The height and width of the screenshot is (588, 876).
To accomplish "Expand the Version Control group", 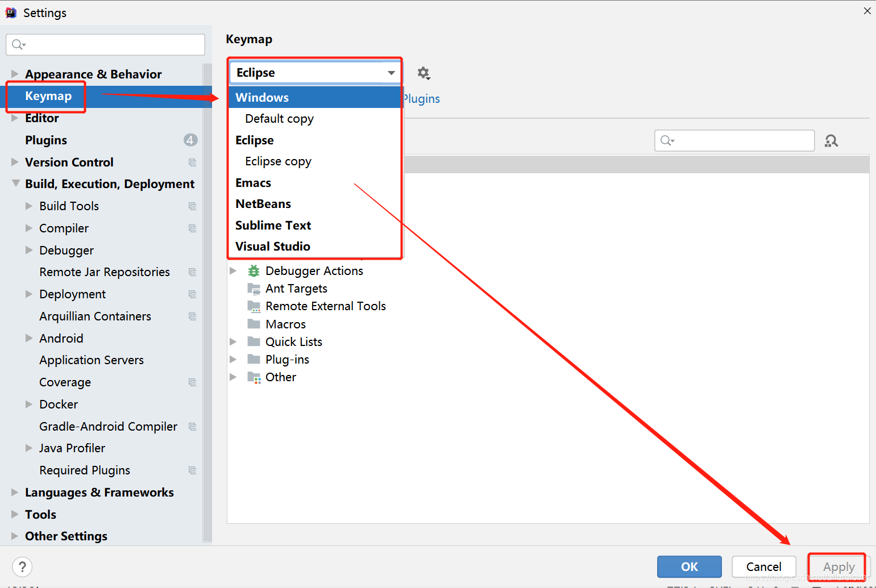I will (15, 162).
